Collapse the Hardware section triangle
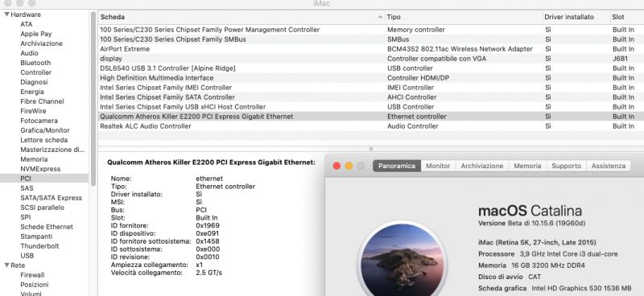644x296 pixels. click(x=6, y=14)
